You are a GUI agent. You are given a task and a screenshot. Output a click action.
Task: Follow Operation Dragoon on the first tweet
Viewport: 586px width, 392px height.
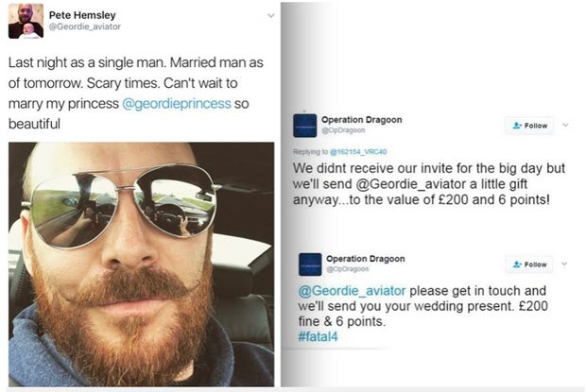(530, 126)
